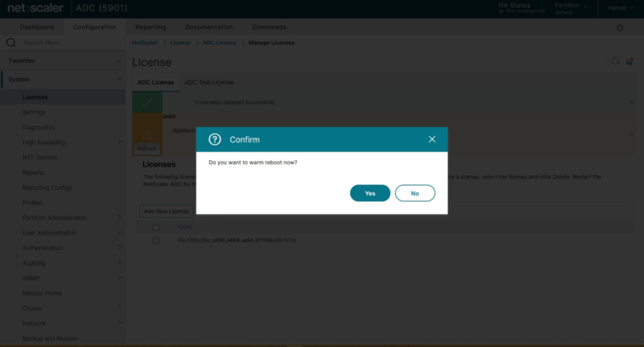Switch to the Reporting tab
The image size is (644, 347).
pyautogui.click(x=151, y=27)
